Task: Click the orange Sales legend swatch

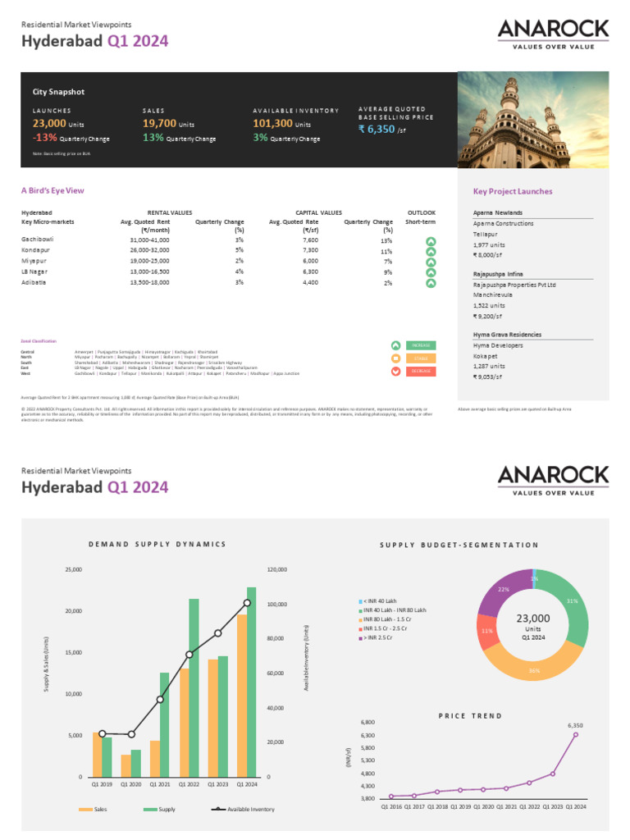Action: tap(85, 810)
